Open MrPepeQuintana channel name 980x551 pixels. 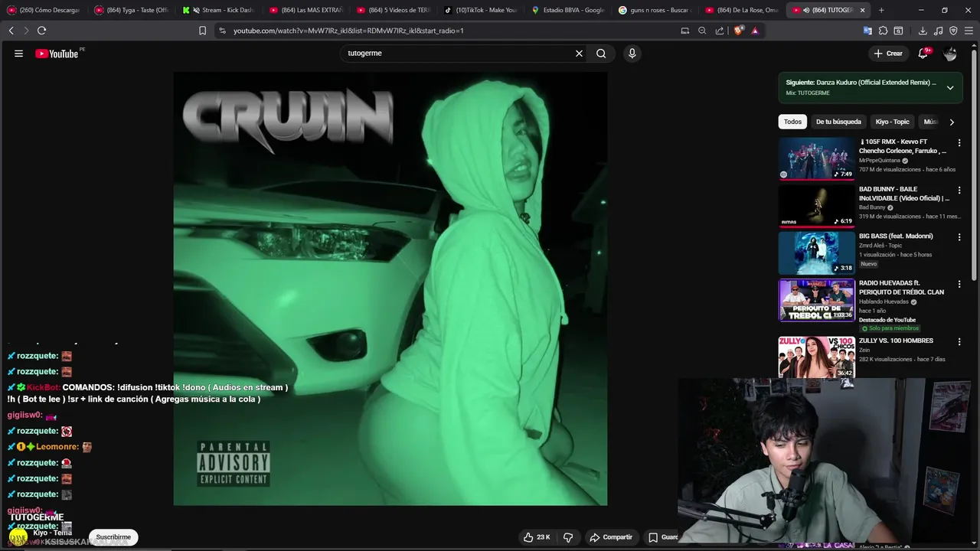(880, 161)
